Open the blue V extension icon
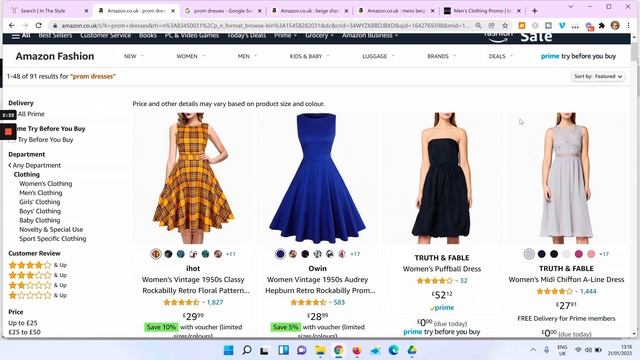The width and height of the screenshot is (640, 360). pos(562,25)
